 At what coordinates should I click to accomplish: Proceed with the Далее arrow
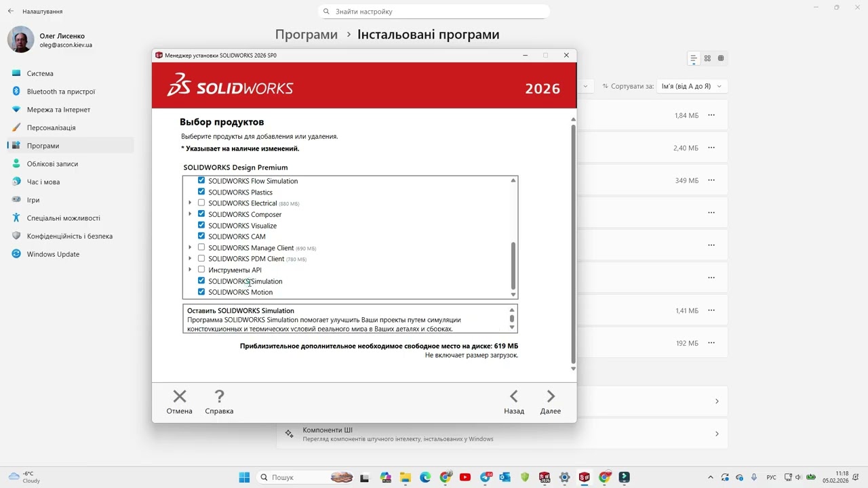(551, 396)
